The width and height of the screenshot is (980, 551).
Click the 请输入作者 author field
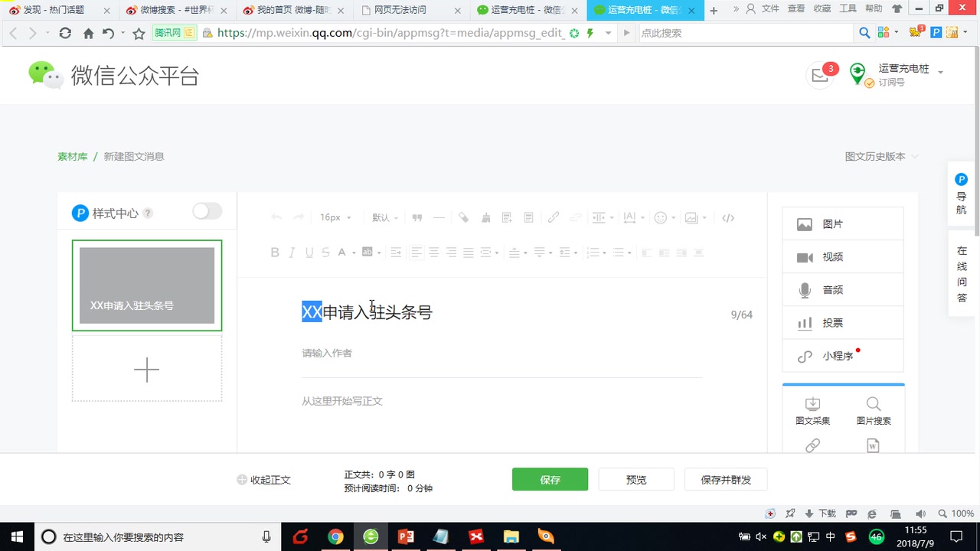502,354
